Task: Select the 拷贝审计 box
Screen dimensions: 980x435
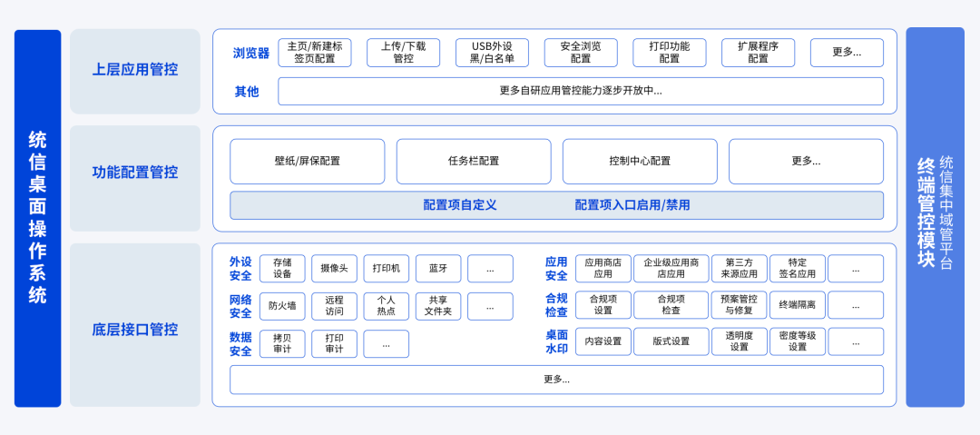Action: [282, 344]
